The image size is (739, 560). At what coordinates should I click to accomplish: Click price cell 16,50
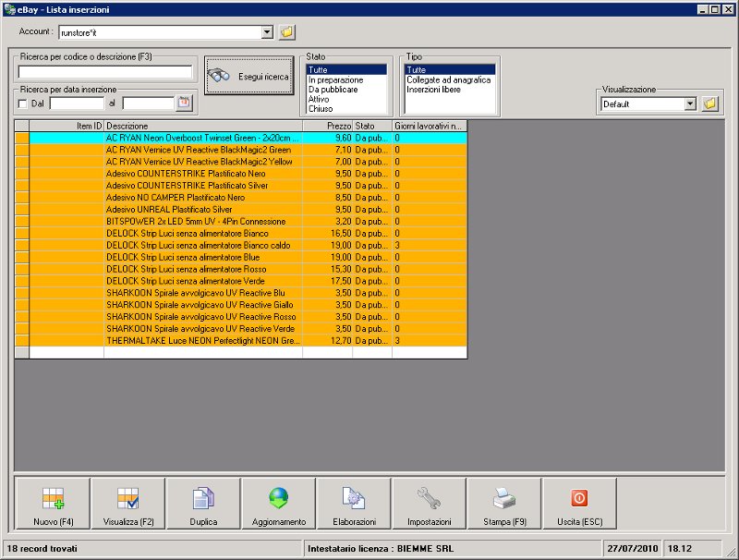(x=328, y=233)
